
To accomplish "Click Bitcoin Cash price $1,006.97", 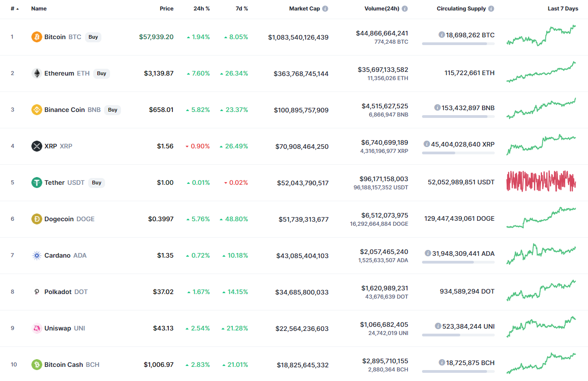I will [159, 365].
